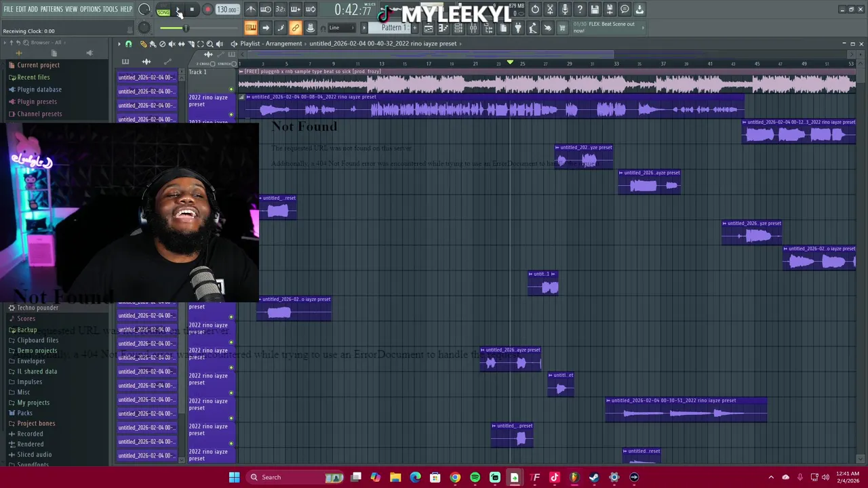The image size is (868, 488).
Task: Click the master volume knob near the menu bar
Action: pos(144,9)
